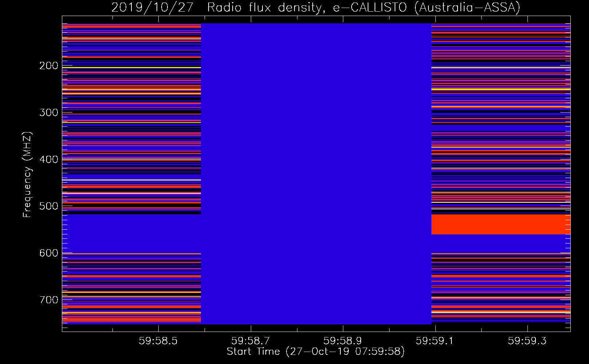Click the 700 frequency tick label
The width and height of the screenshot is (589, 364).
49,300
